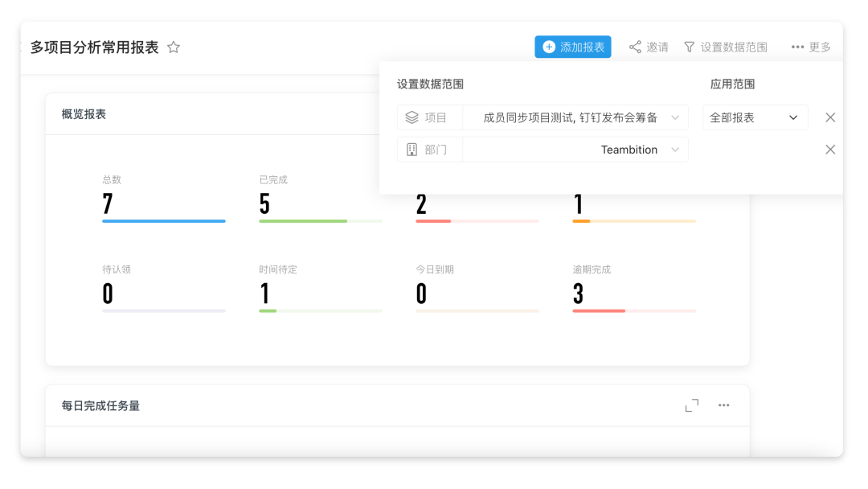Image resolution: width=868 pixels, height=489 pixels.
Task: Click the 逾期完成 count of 3
Action: point(578,294)
